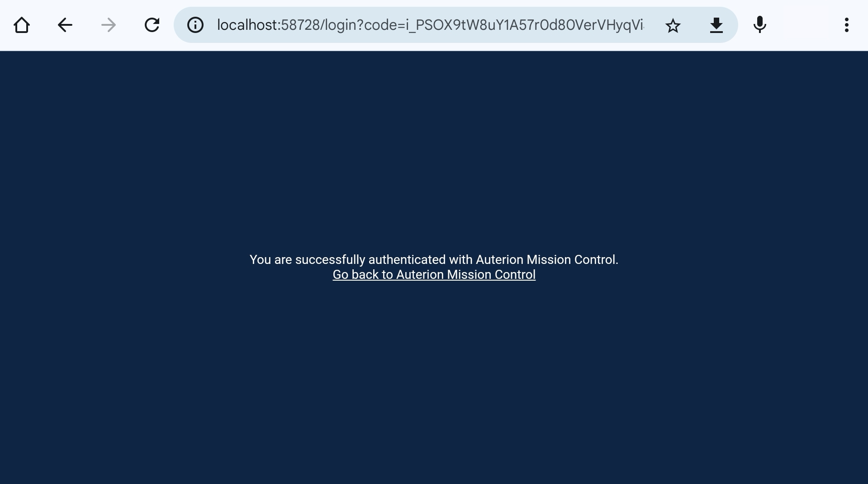View site information via the info icon
Viewport: 868px width, 484px height.
(x=195, y=25)
